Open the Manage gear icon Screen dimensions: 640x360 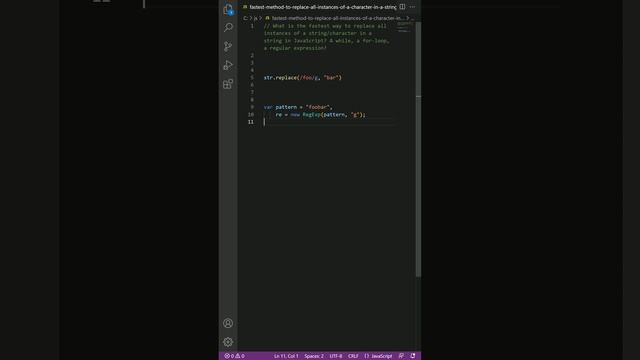[228, 342]
